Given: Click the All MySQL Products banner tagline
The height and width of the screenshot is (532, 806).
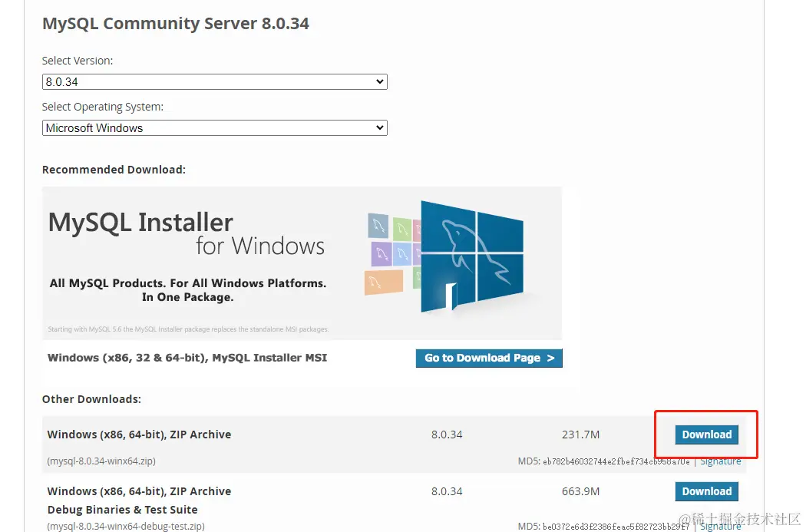Looking at the screenshot, I should pos(187,290).
